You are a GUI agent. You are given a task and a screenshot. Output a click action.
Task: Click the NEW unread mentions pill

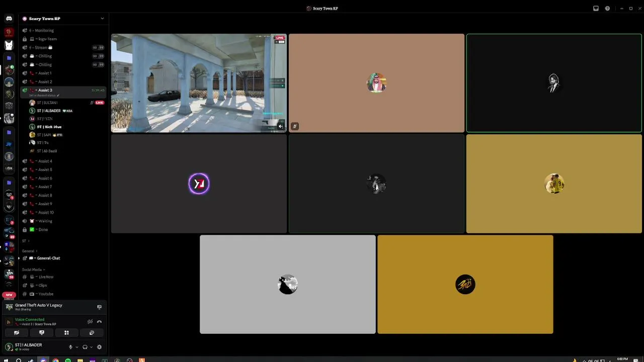coord(9,295)
